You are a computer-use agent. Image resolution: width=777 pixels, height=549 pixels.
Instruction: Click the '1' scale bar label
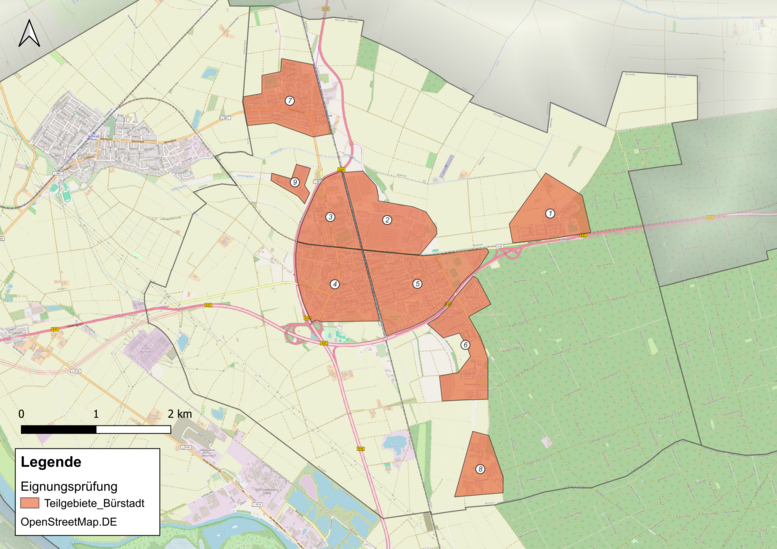pos(96,413)
